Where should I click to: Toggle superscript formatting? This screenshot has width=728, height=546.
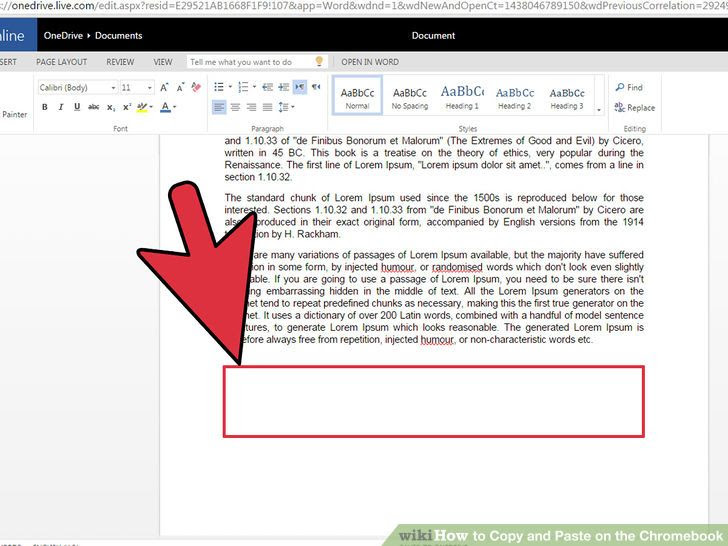point(127,107)
